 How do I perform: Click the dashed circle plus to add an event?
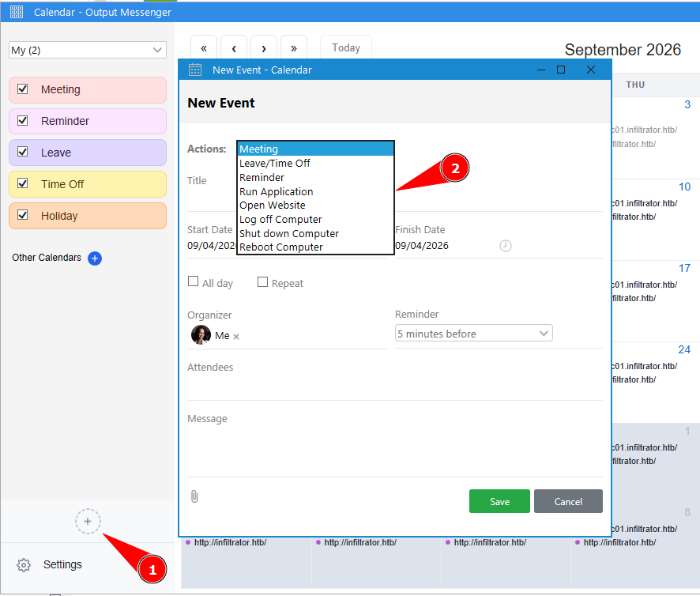[88, 521]
